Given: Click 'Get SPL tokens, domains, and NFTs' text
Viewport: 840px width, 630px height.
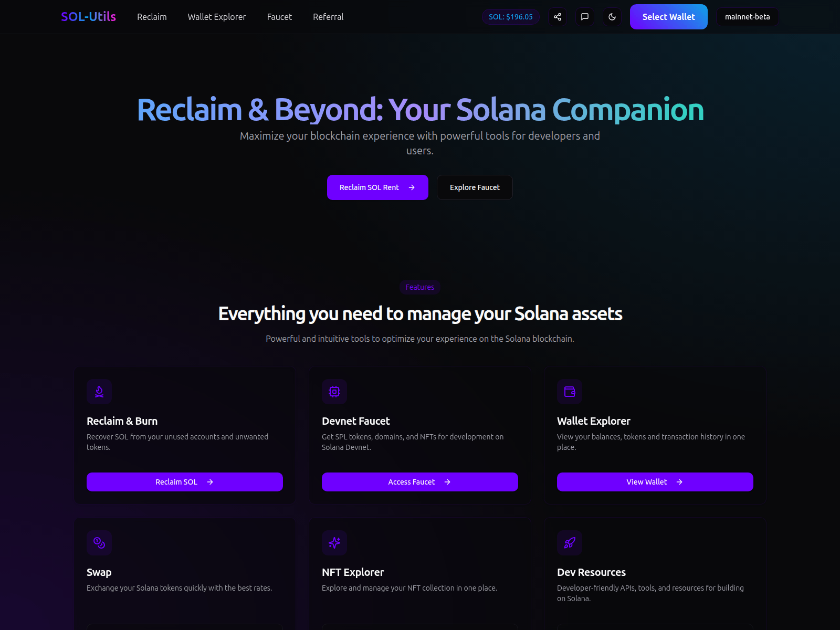Looking at the screenshot, I should 413,442.
